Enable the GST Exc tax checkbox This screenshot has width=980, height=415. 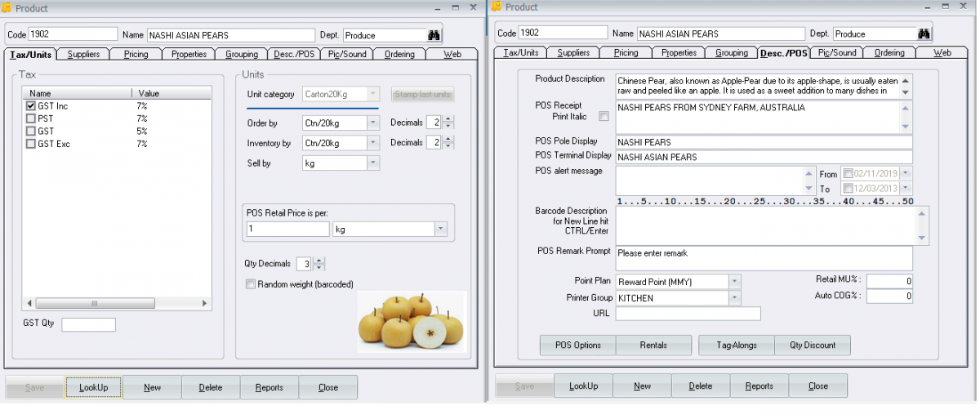click(x=31, y=144)
